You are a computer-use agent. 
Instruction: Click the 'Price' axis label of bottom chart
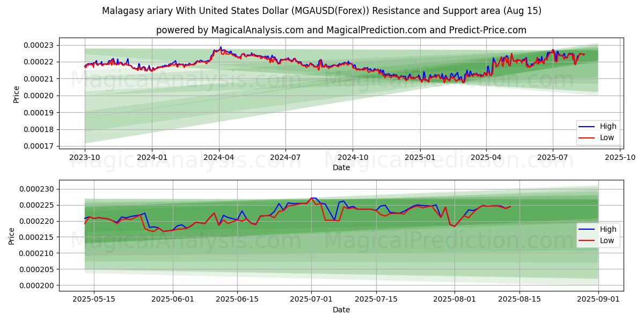click(x=12, y=236)
